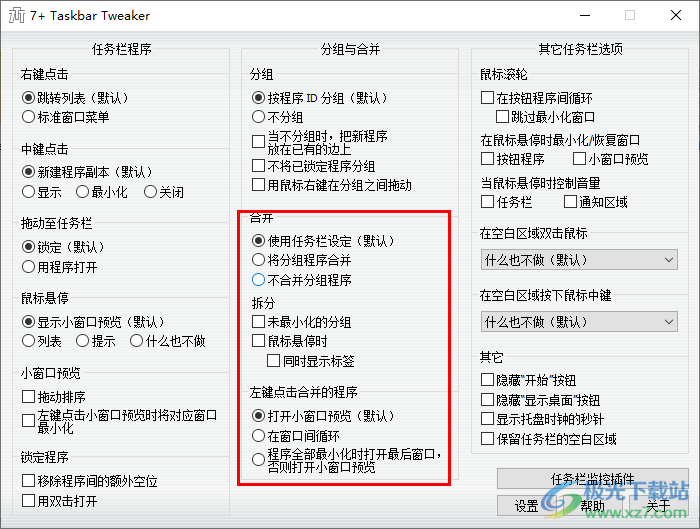Click the 设置 button
Screen dimensions: 700x529
pyautogui.click(x=526, y=506)
